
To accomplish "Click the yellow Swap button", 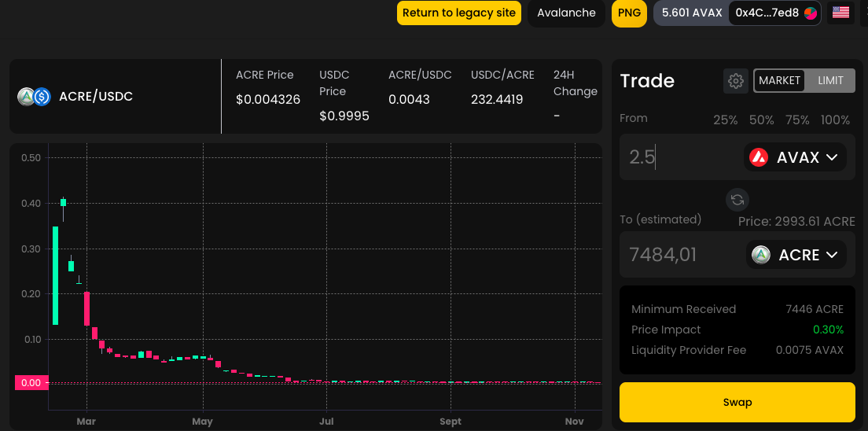I will [737, 402].
